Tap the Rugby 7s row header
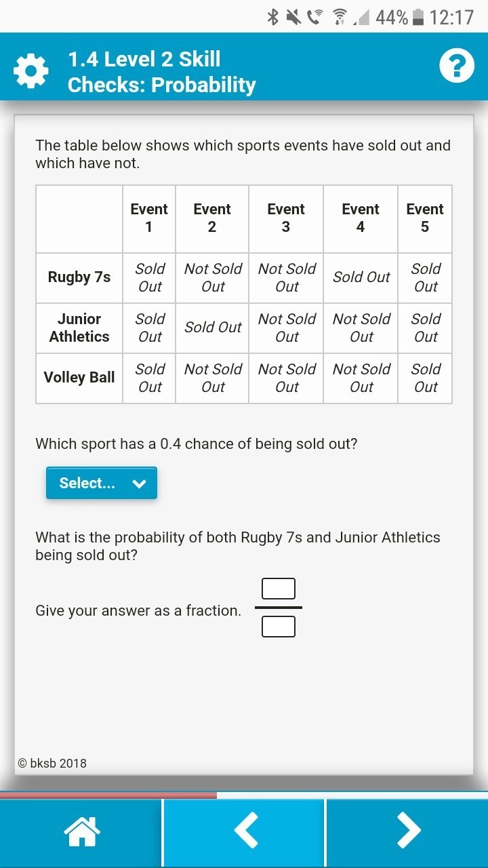This screenshot has width=488, height=868. click(79, 277)
